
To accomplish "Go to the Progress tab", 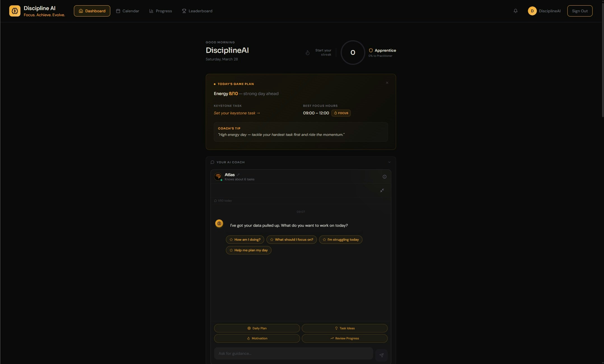I will point(161,11).
